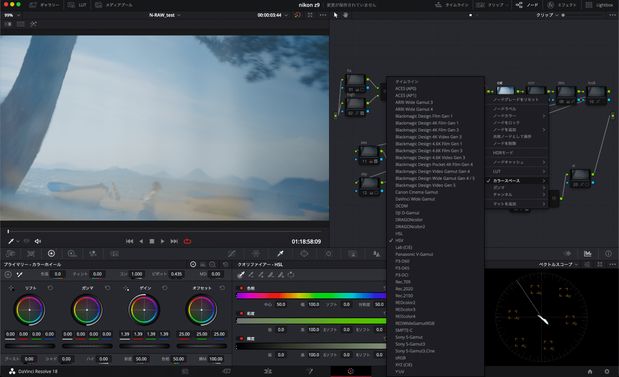Screen dimensions: 619x377
Task: Select the qualifier picker eyedropper
Action: 240,275
